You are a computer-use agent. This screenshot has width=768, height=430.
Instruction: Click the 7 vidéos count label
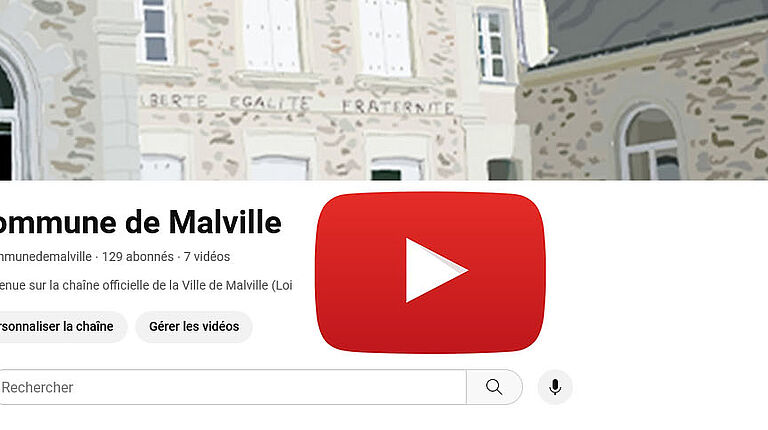(207, 257)
